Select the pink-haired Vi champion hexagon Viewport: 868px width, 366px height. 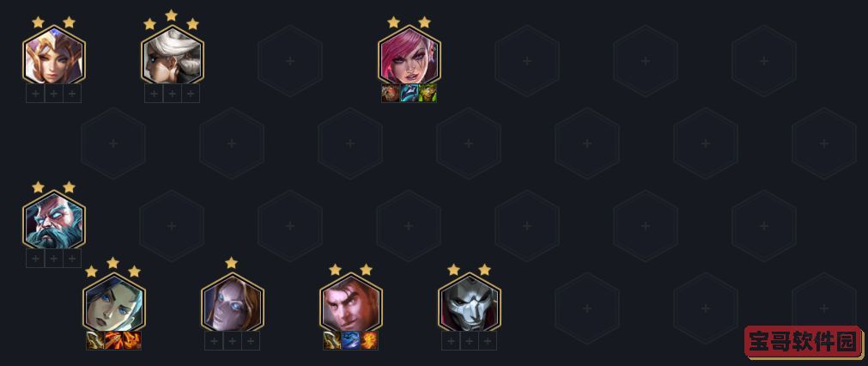(409, 56)
